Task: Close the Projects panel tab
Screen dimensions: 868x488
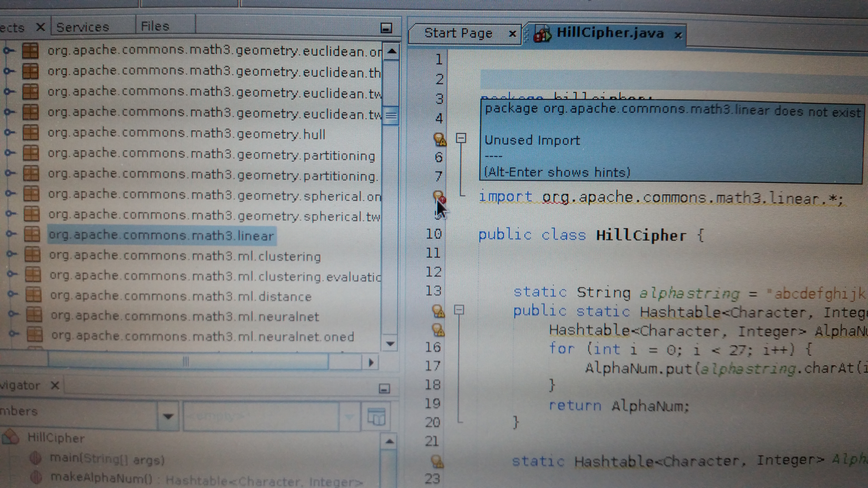Action: [x=40, y=27]
